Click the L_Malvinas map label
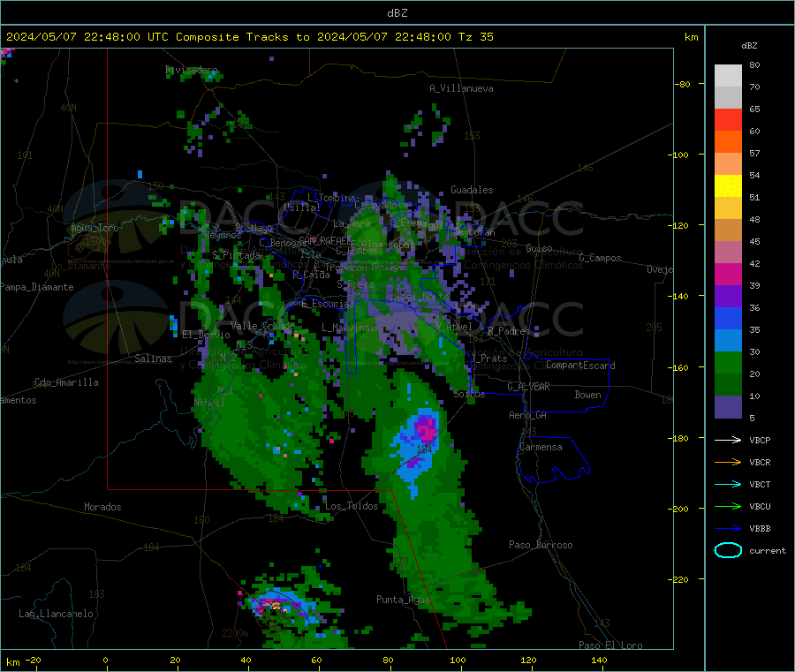 [x=348, y=328]
